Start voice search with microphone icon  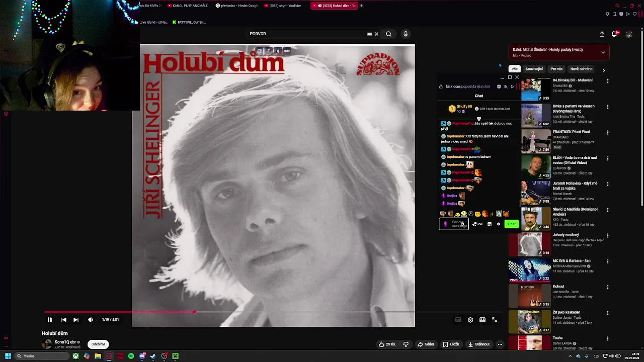406,34
